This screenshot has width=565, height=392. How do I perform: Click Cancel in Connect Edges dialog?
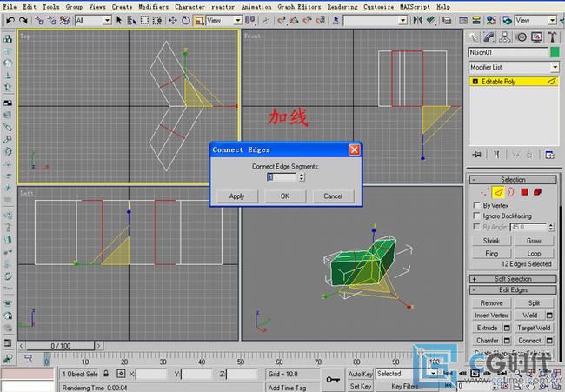tap(333, 196)
